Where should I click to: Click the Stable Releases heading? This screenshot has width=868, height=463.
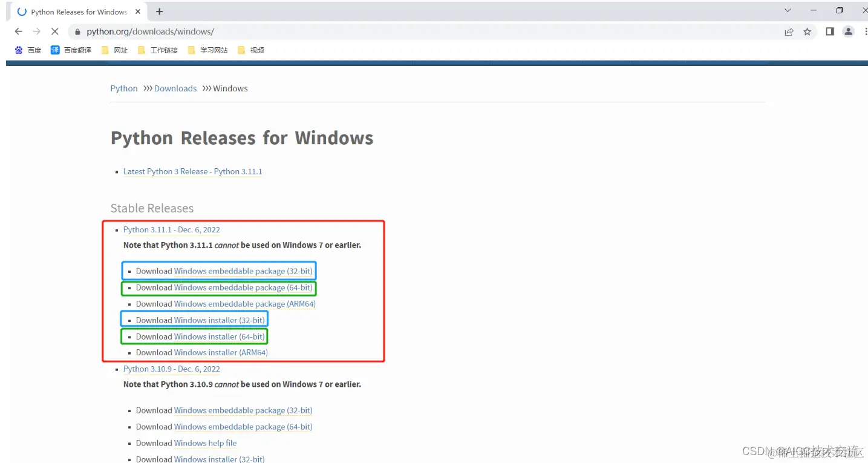click(152, 208)
